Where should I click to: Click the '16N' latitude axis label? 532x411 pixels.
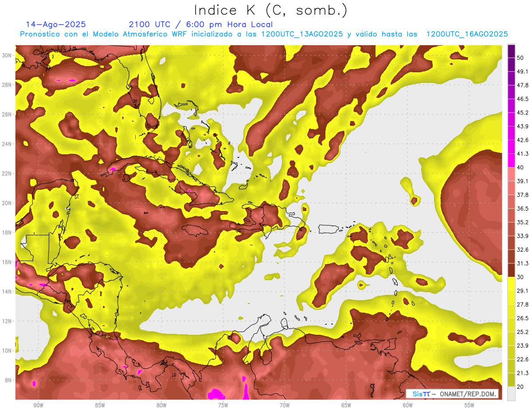(x=8, y=262)
